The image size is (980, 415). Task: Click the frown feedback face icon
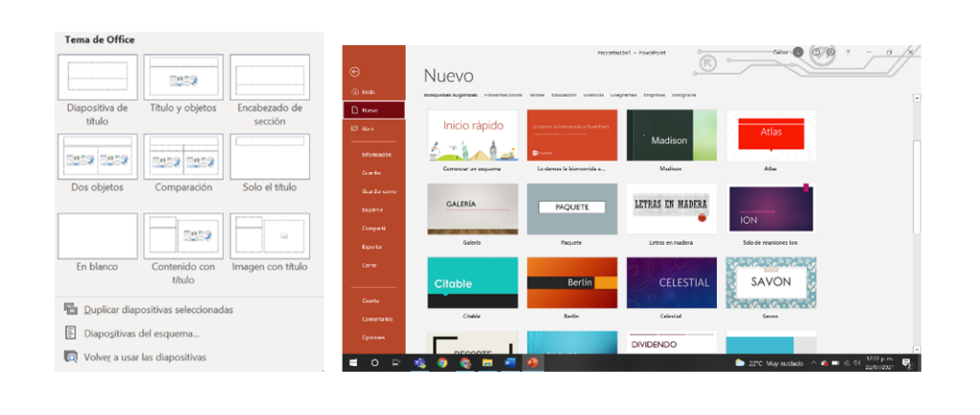pyautogui.click(x=831, y=53)
